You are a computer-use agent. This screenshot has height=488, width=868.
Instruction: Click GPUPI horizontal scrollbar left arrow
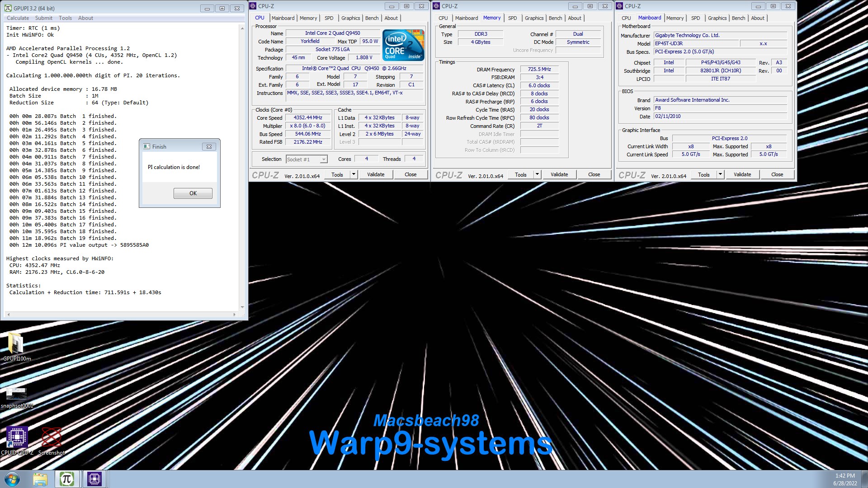pos(8,314)
